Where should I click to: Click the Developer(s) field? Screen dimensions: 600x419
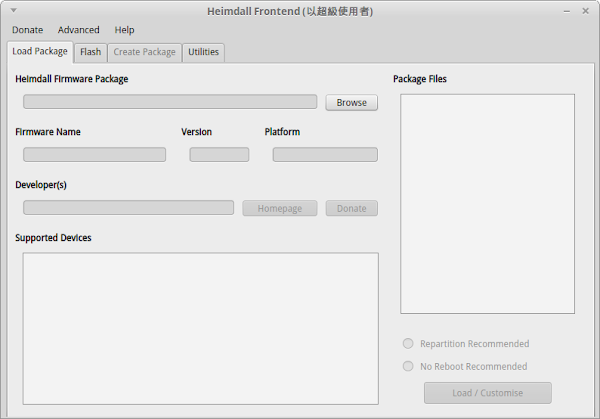(128, 207)
